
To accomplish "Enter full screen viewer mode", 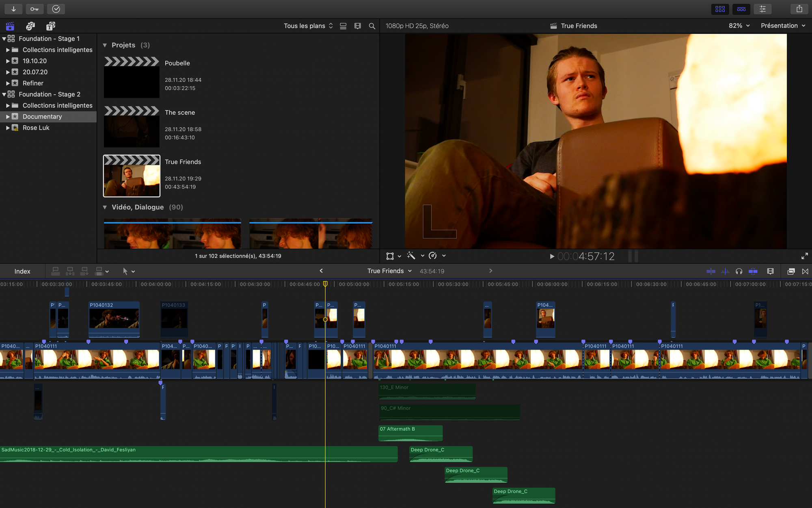I will (x=805, y=256).
